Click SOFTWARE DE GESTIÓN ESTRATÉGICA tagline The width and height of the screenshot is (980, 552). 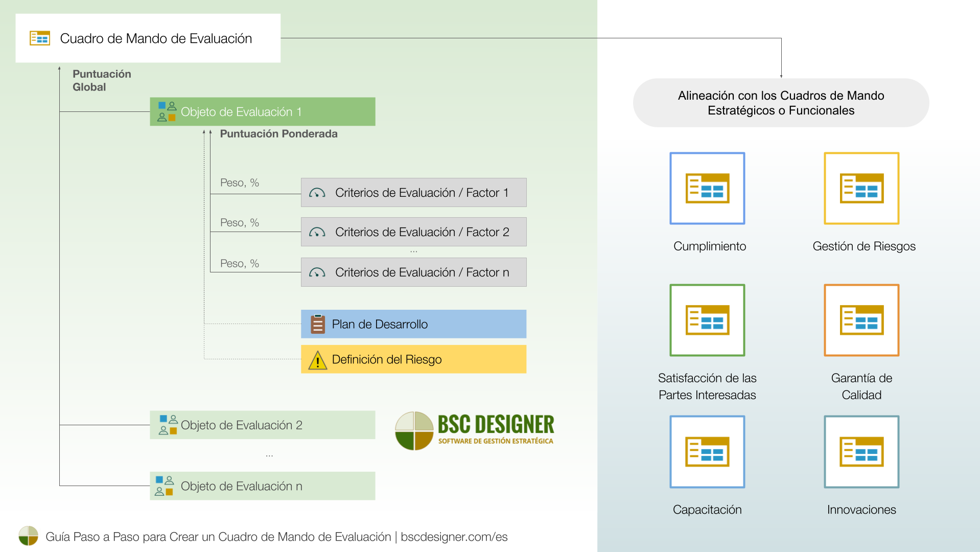(x=496, y=441)
